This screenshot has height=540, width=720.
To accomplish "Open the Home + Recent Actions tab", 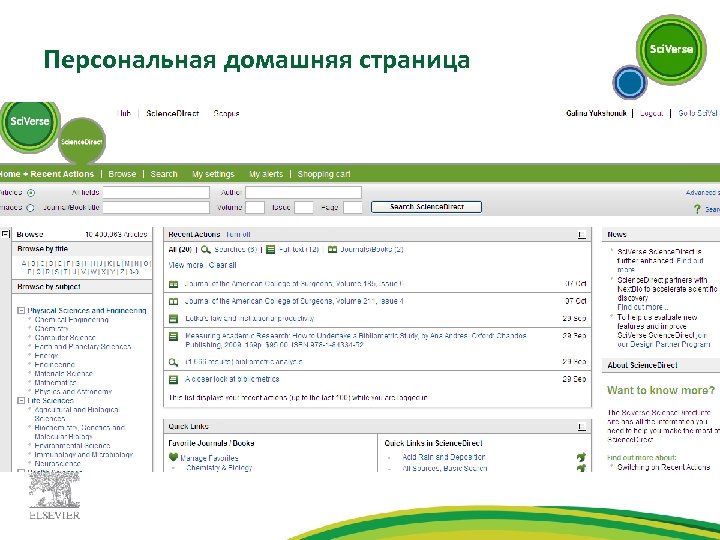I will point(46,174).
